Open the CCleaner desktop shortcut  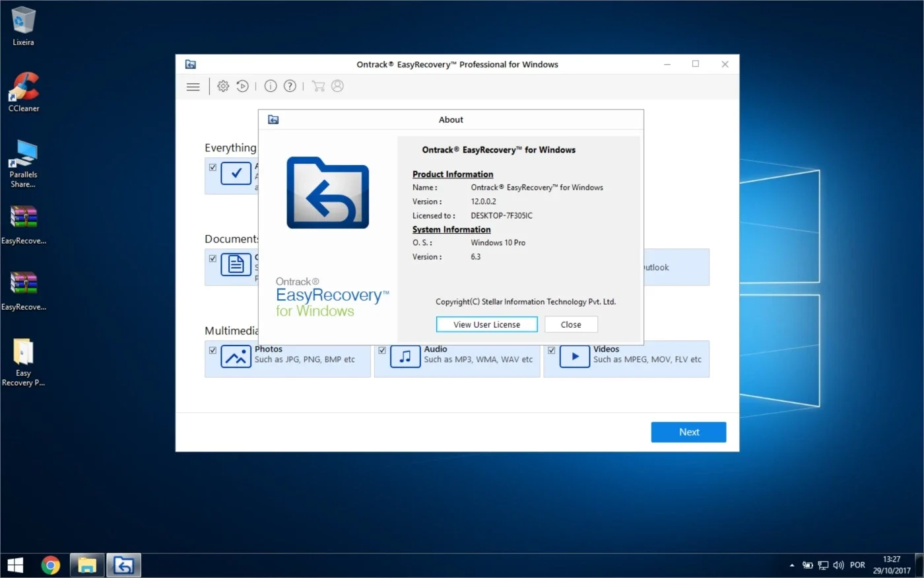click(24, 92)
